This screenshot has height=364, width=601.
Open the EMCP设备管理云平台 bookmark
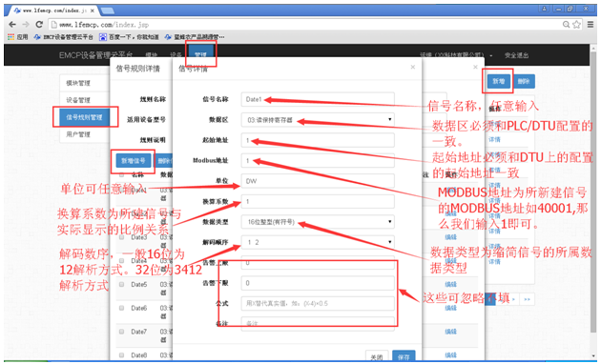pos(64,37)
